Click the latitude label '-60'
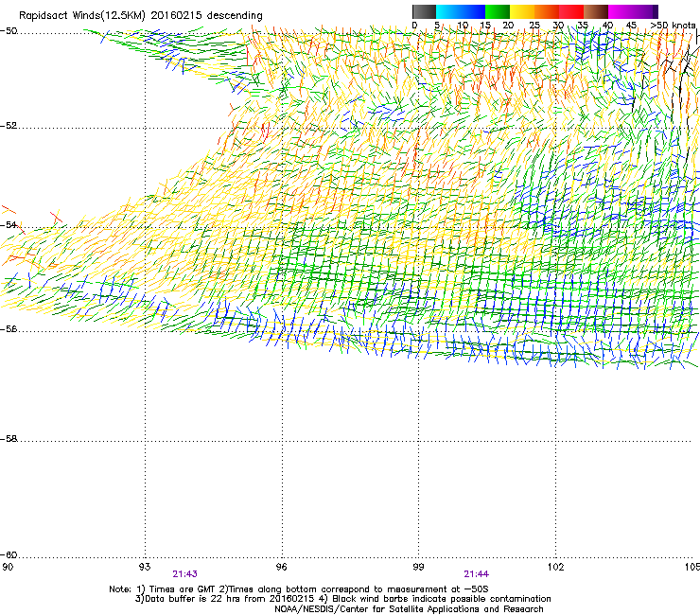 pyautogui.click(x=9, y=554)
